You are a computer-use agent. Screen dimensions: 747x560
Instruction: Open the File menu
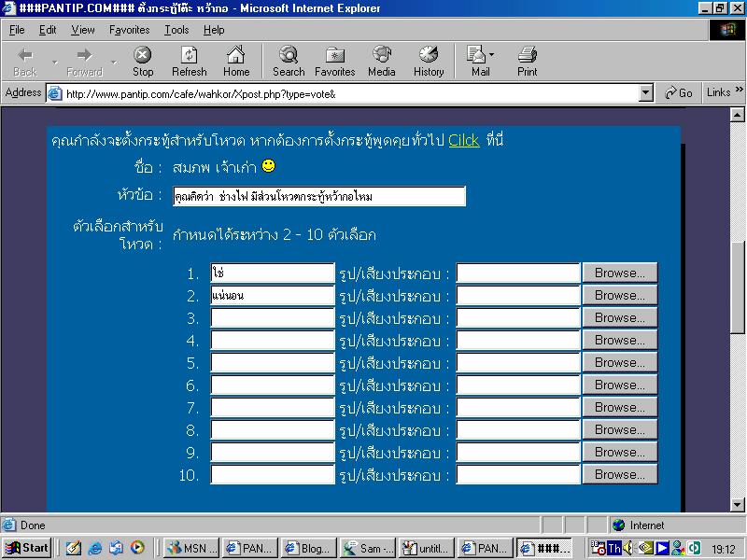17,30
